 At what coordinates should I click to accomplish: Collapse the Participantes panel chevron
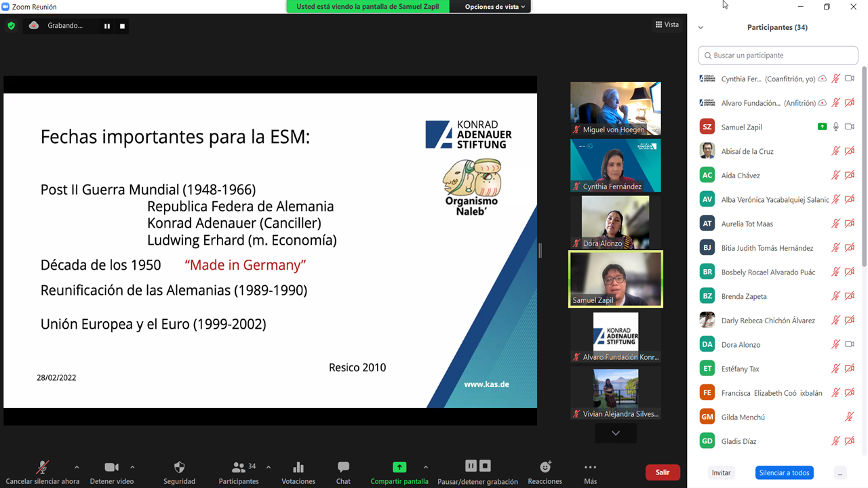click(x=701, y=28)
